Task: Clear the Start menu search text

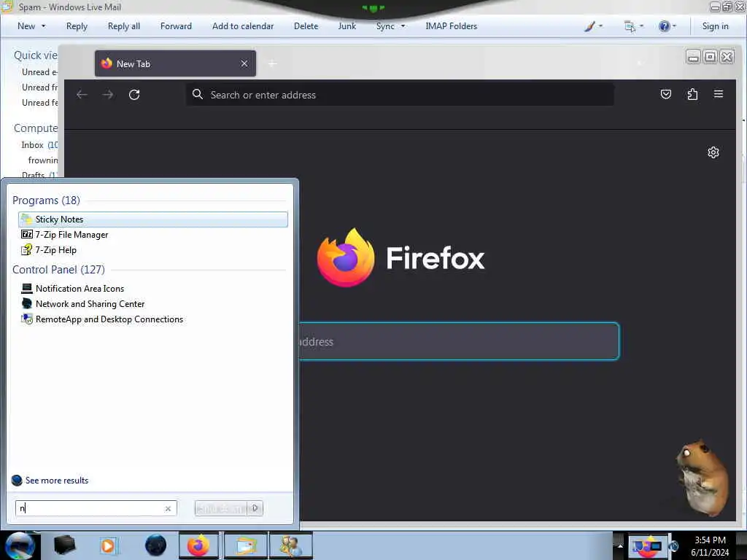Action: pyautogui.click(x=169, y=508)
